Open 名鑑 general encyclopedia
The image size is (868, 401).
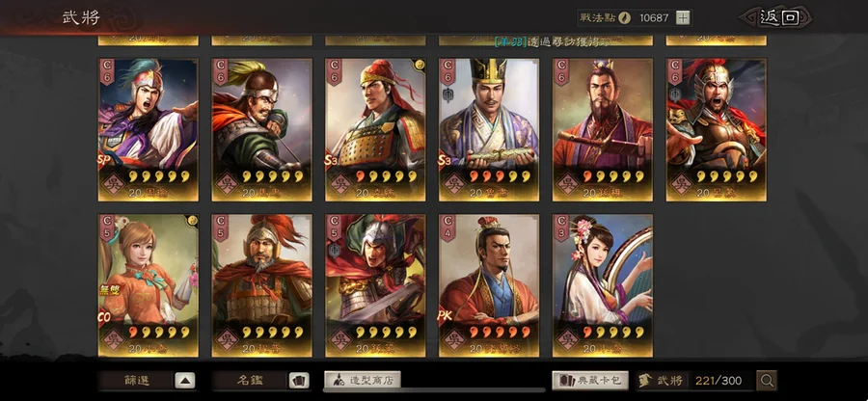(x=250, y=381)
